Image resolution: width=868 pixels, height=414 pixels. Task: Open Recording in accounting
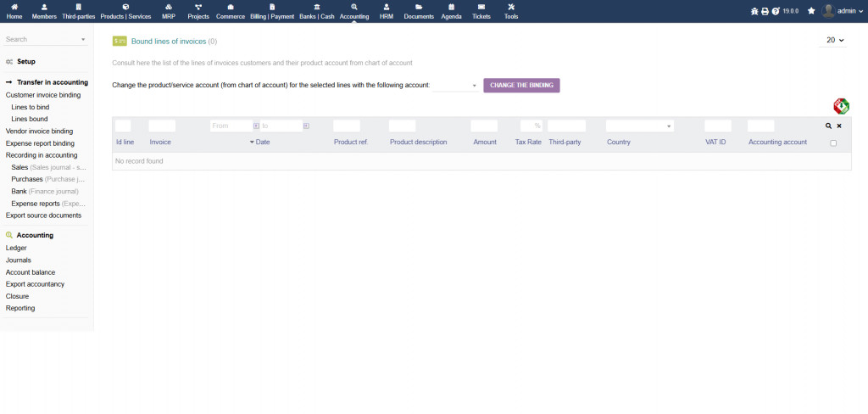pyautogui.click(x=42, y=155)
